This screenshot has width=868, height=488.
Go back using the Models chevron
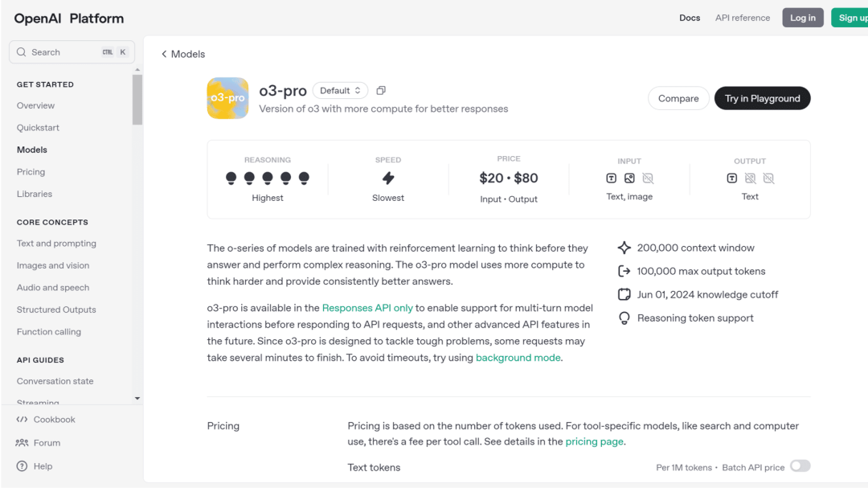coord(165,54)
